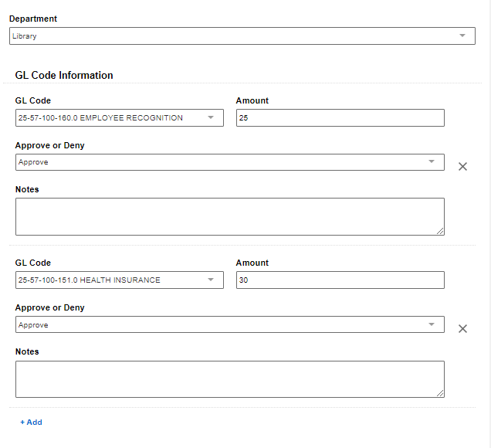This screenshot has width=491, height=448.
Task: Click the Department dropdown arrow icon
Action: 462,36
